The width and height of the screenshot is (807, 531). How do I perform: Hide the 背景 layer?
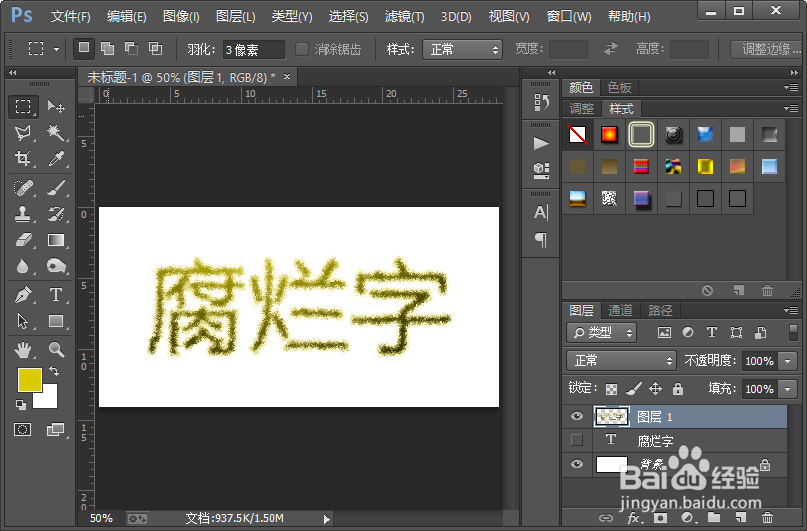pos(576,464)
